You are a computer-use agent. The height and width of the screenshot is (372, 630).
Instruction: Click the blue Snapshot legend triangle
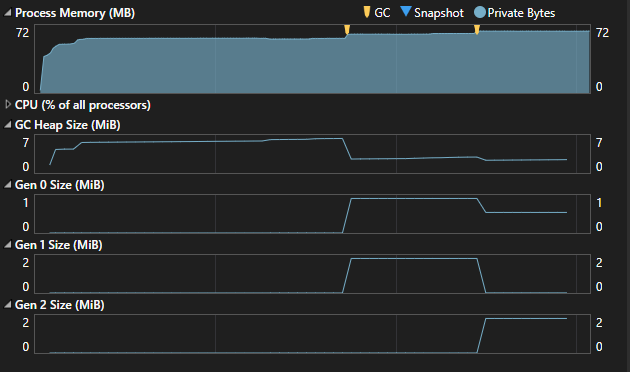pos(406,11)
